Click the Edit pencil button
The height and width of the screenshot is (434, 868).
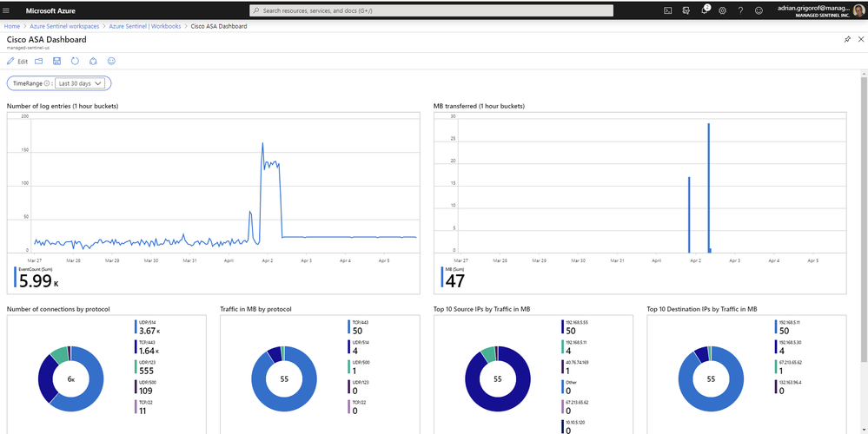[17, 62]
